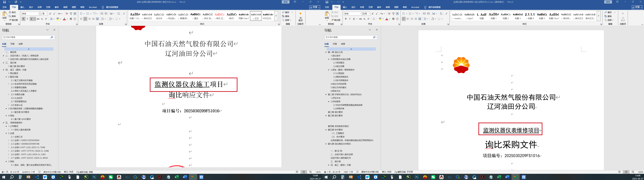Image resolution: width=644 pixels, height=180 pixels.
Task: Expand '2.2 安全相关规范及保证措施' in left navigation
Action: [9, 84]
